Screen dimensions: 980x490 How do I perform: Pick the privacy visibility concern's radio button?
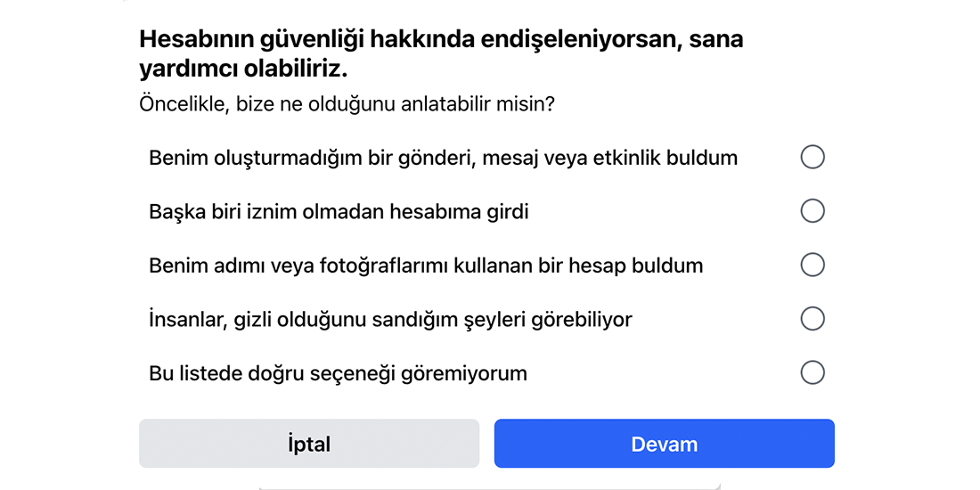[x=813, y=319]
